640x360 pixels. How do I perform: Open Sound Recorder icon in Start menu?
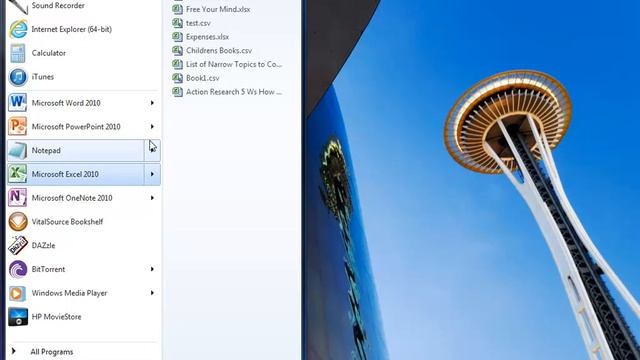[18, 7]
